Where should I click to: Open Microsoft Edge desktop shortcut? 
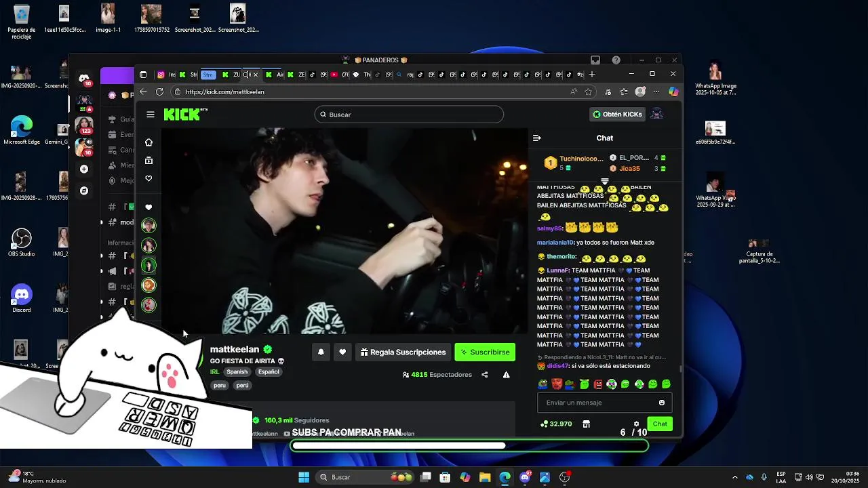22,130
